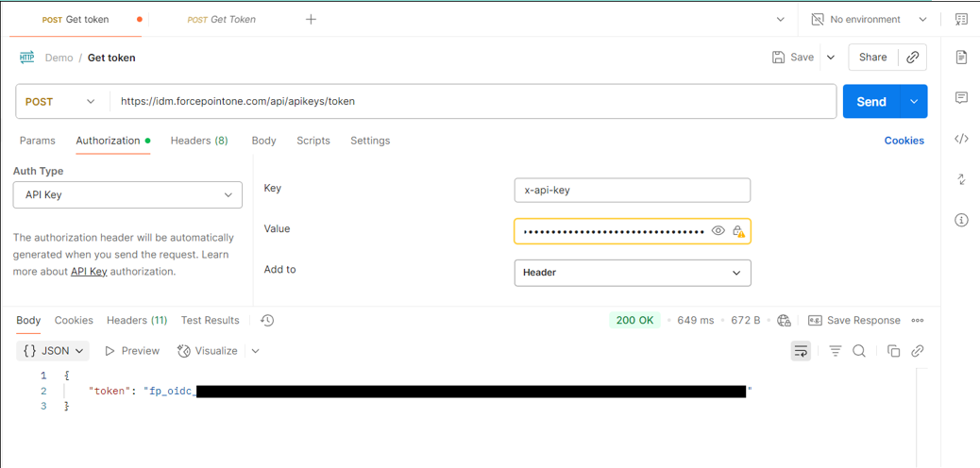
Task: Switch to the Headers (8) request tab
Action: pyautogui.click(x=198, y=141)
